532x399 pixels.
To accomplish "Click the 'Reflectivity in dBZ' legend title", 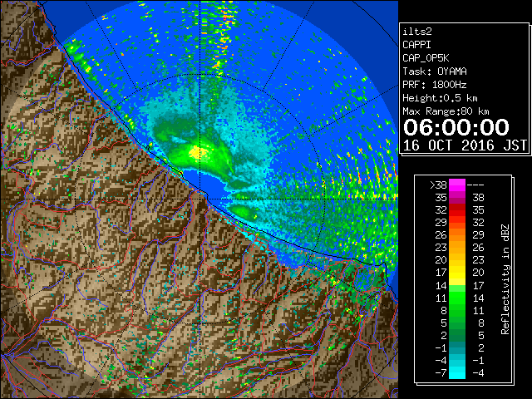I will pos(505,279).
